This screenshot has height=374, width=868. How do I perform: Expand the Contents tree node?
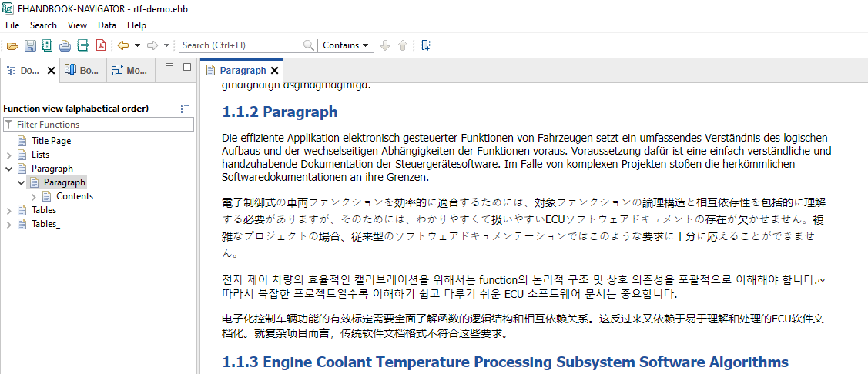coord(34,196)
